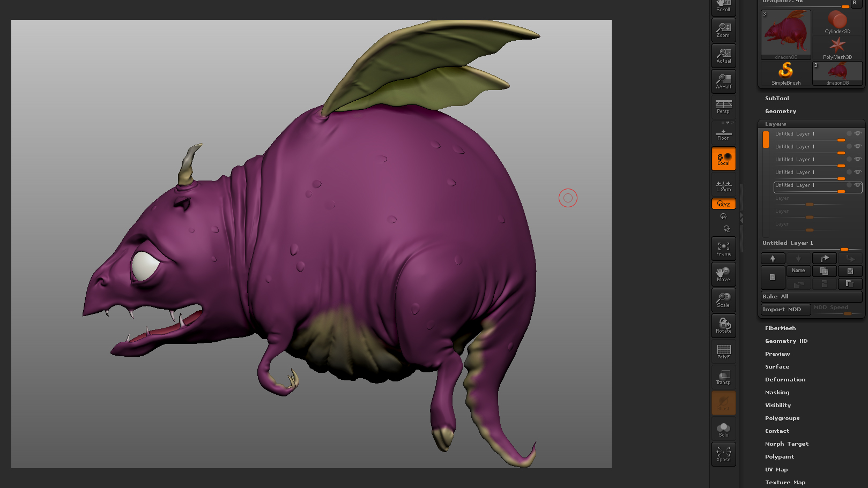
Task: Expand the Preview section
Action: coord(777,354)
